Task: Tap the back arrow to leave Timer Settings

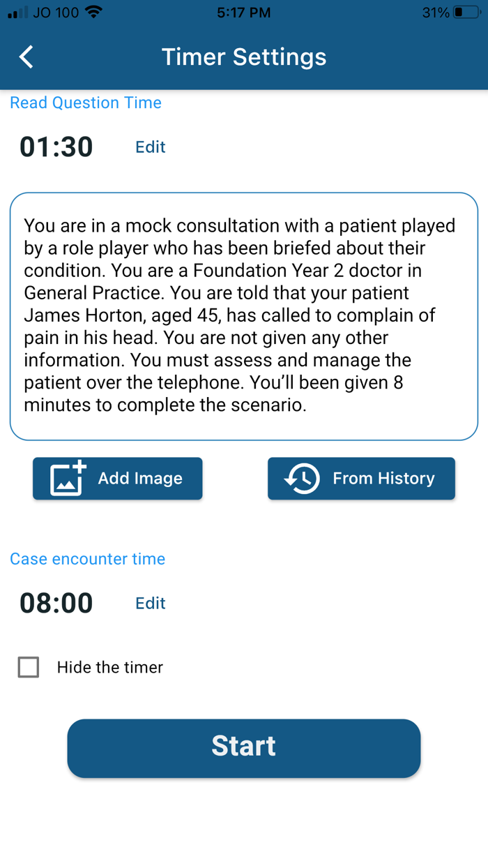Action: point(26,57)
